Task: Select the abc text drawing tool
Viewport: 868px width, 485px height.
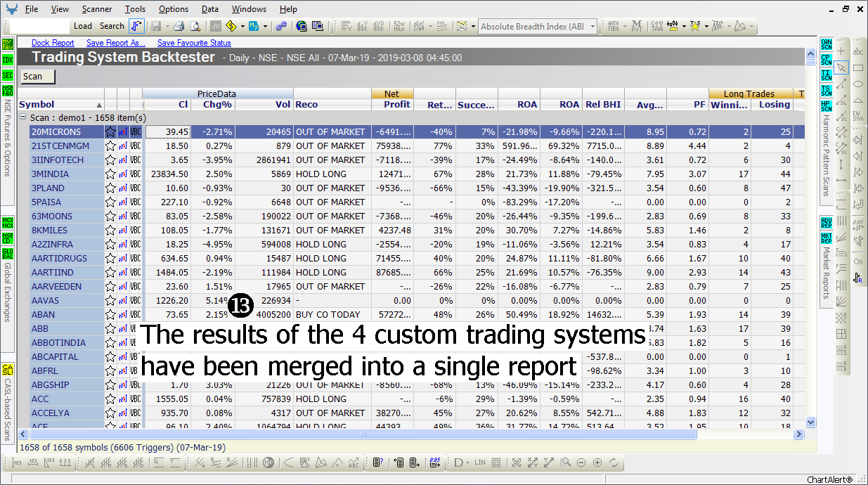Action: 858,51
